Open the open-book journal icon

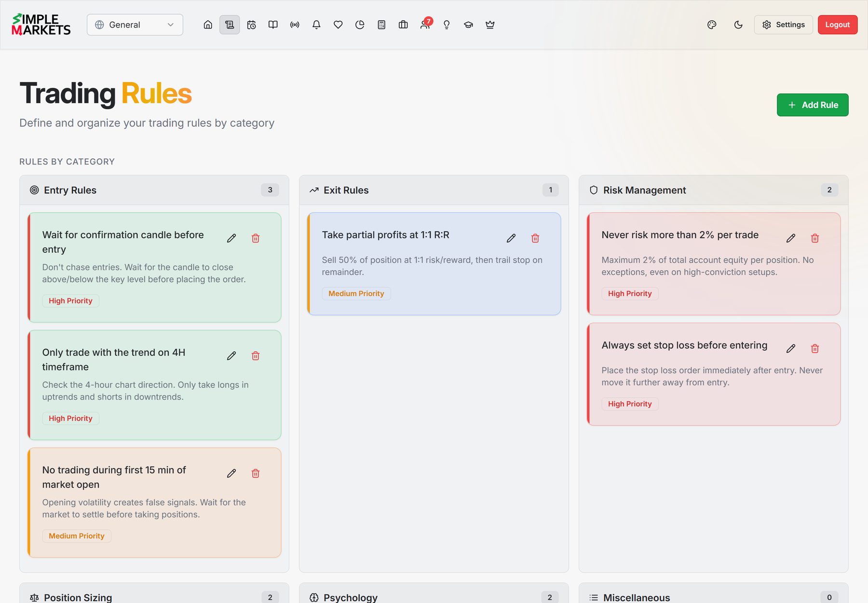click(273, 25)
